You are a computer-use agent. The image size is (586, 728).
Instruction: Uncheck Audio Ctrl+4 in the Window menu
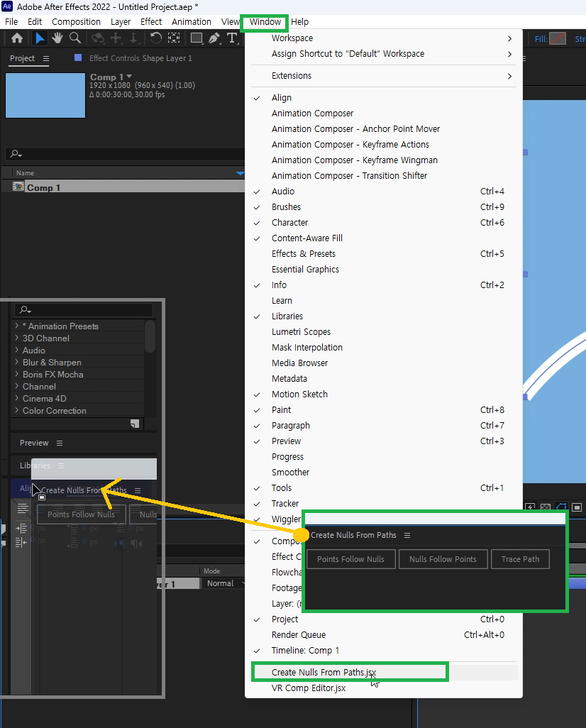tap(257, 192)
